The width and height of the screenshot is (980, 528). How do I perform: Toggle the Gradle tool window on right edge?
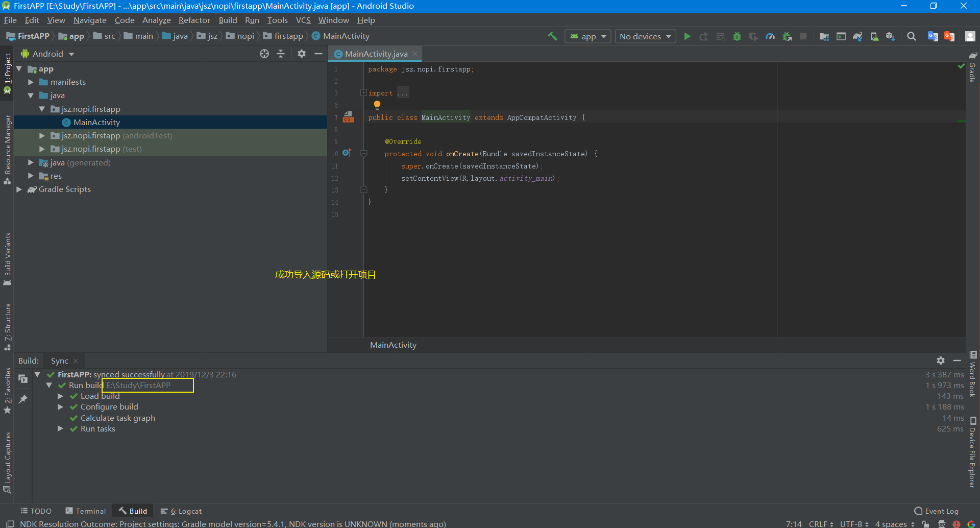(973, 67)
